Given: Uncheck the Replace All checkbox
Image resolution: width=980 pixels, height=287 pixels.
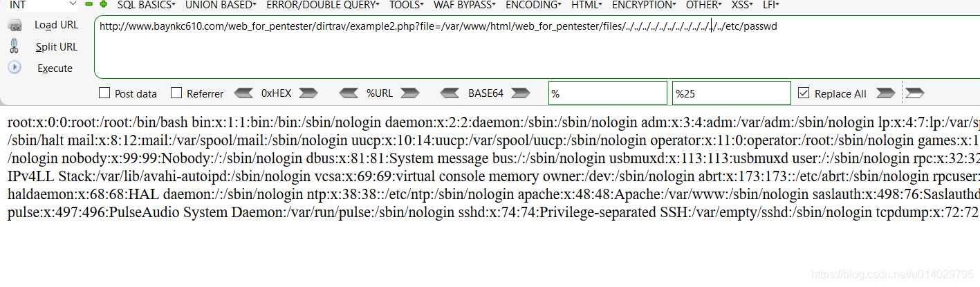Looking at the screenshot, I should pyautogui.click(x=804, y=93).
